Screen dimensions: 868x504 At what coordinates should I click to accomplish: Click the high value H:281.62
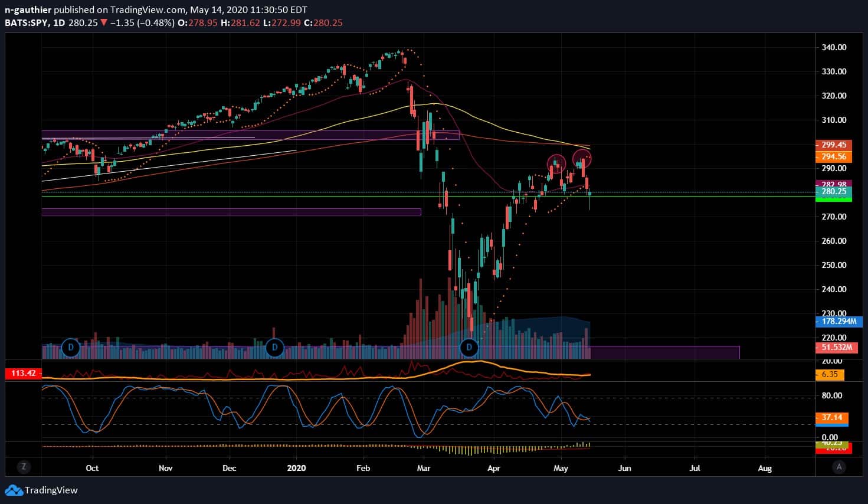tap(240, 23)
